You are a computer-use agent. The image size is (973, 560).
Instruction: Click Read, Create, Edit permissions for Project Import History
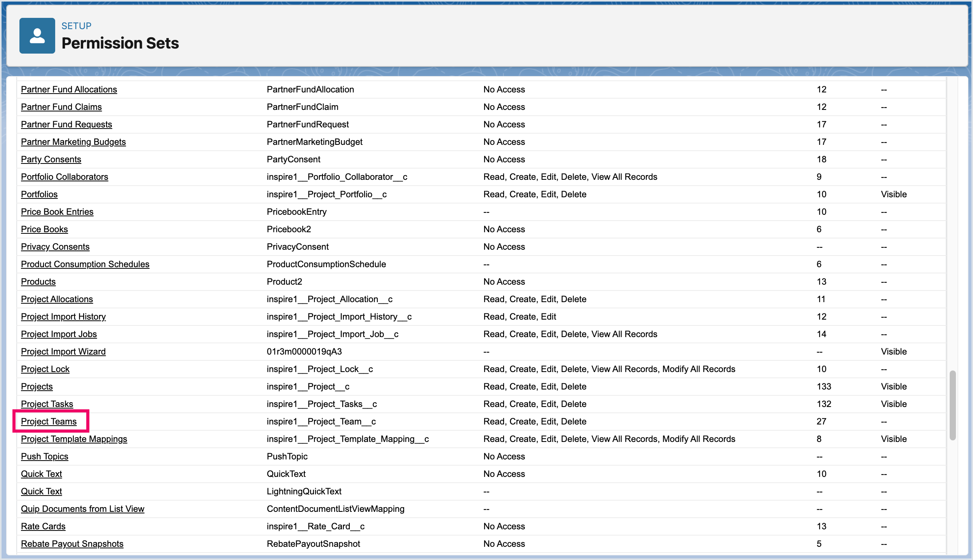520,317
